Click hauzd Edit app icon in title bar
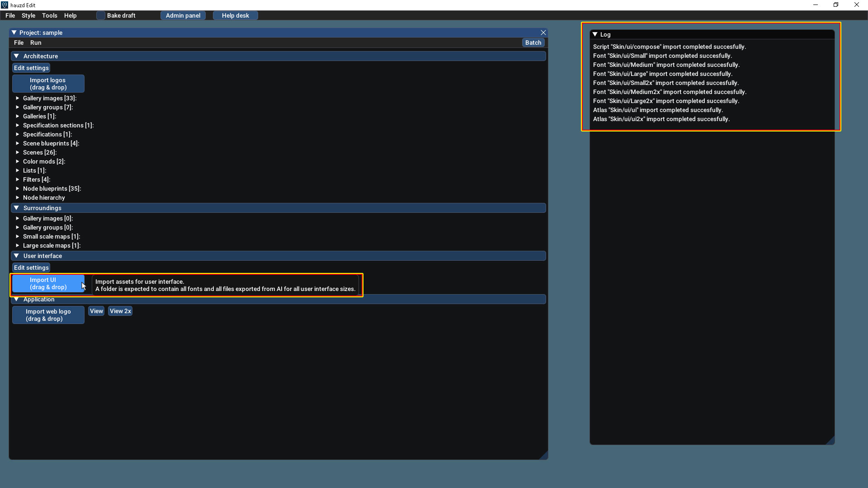 pos(5,5)
